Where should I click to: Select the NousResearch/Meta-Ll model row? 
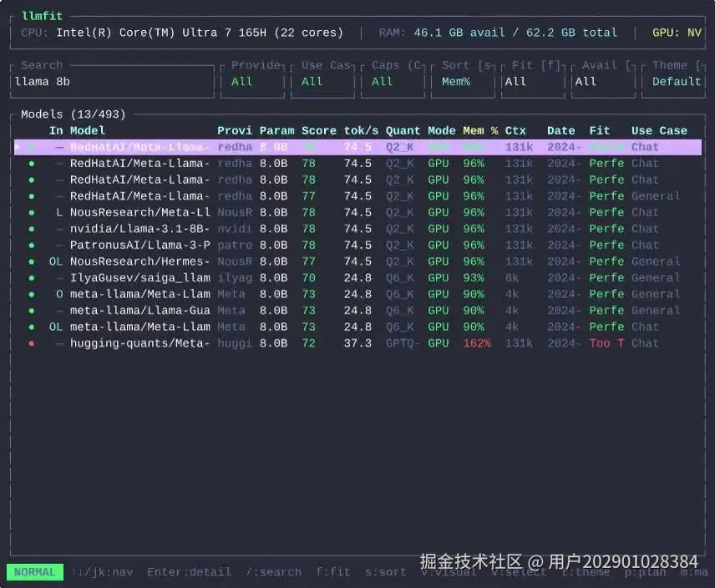click(358, 212)
